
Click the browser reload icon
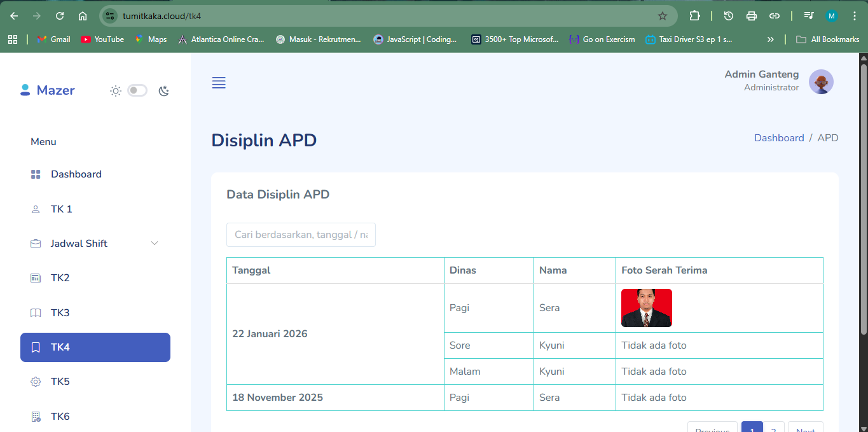60,16
